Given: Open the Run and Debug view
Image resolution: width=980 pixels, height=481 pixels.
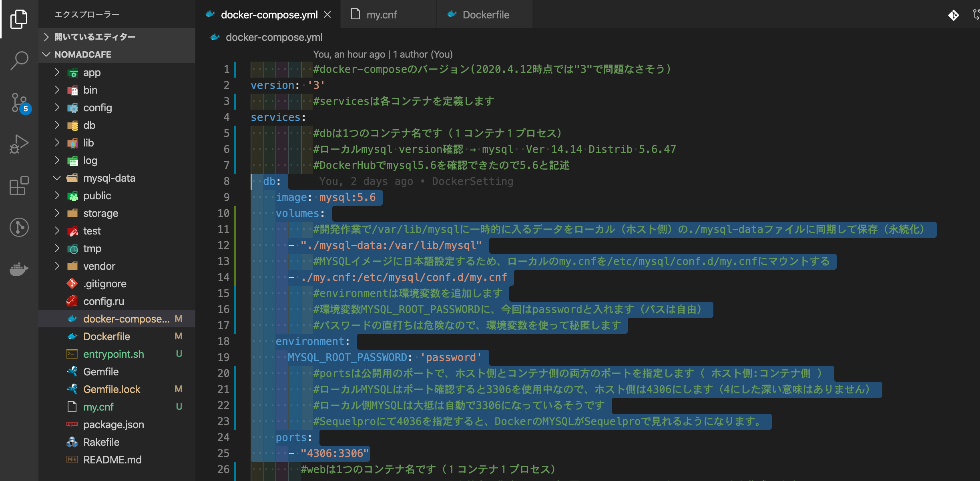Looking at the screenshot, I should (x=19, y=144).
